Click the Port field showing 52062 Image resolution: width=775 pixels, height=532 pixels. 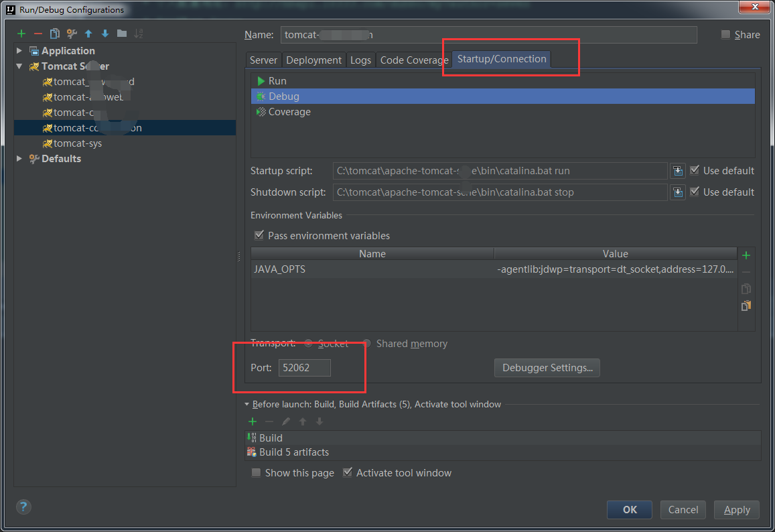pos(305,368)
